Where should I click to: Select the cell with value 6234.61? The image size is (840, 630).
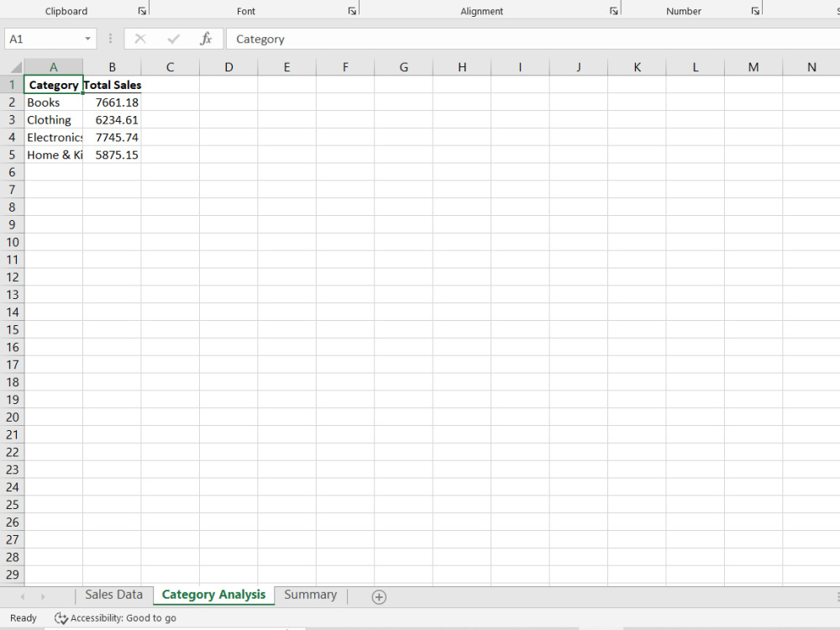pos(112,120)
